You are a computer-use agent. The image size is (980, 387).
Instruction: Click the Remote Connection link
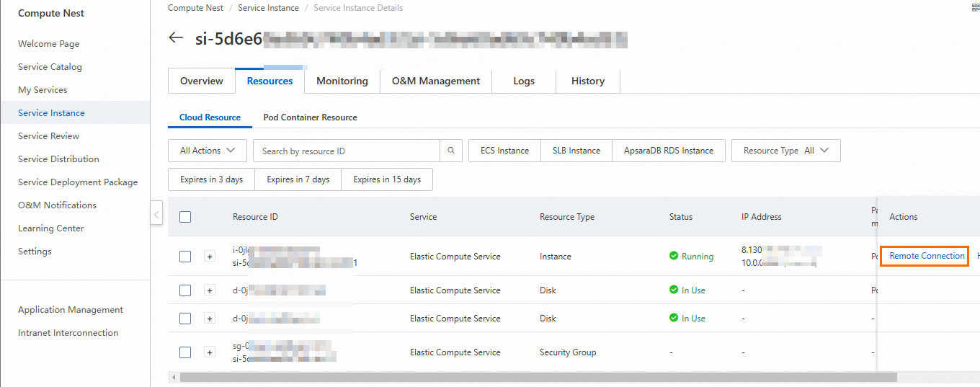click(927, 256)
